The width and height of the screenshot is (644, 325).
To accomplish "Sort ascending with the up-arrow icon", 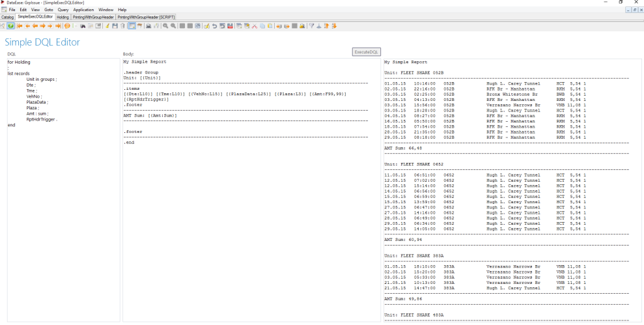I will pyautogui.click(x=326, y=26).
